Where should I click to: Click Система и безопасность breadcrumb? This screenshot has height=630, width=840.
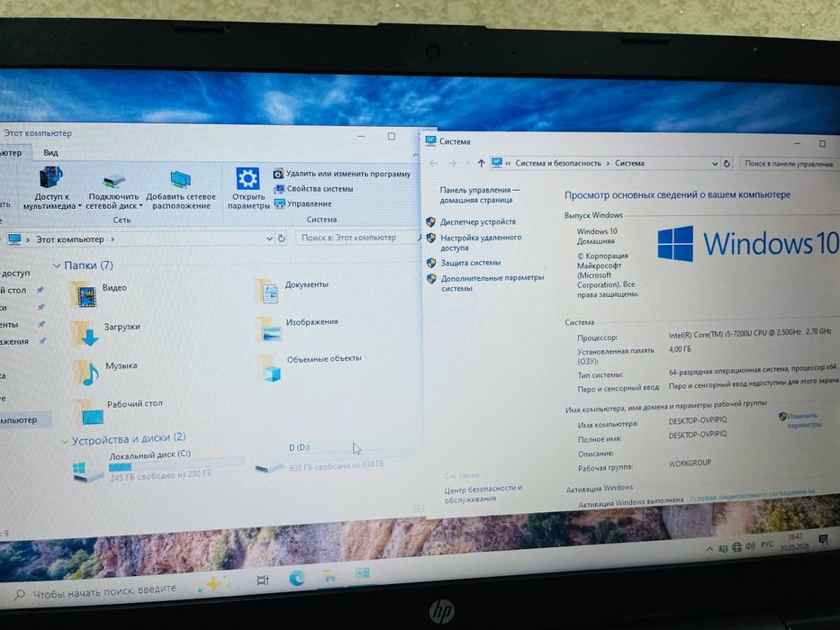click(557, 164)
